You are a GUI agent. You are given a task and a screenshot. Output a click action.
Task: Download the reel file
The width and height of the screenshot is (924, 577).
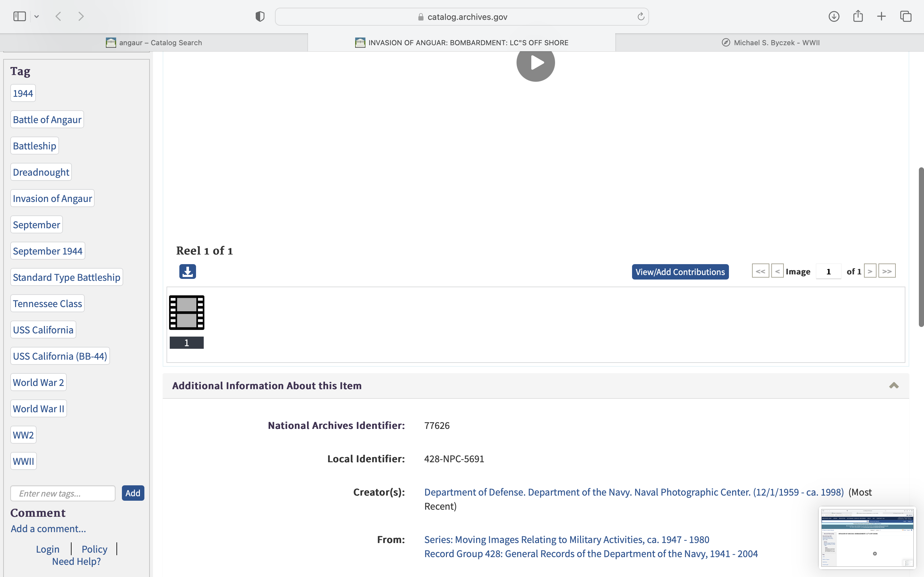187,272
